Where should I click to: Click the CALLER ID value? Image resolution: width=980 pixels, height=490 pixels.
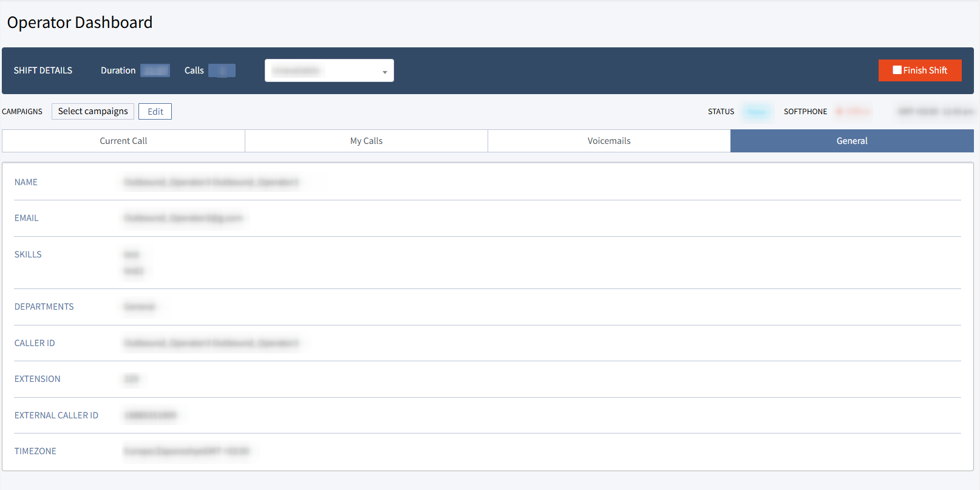[211, 343]
